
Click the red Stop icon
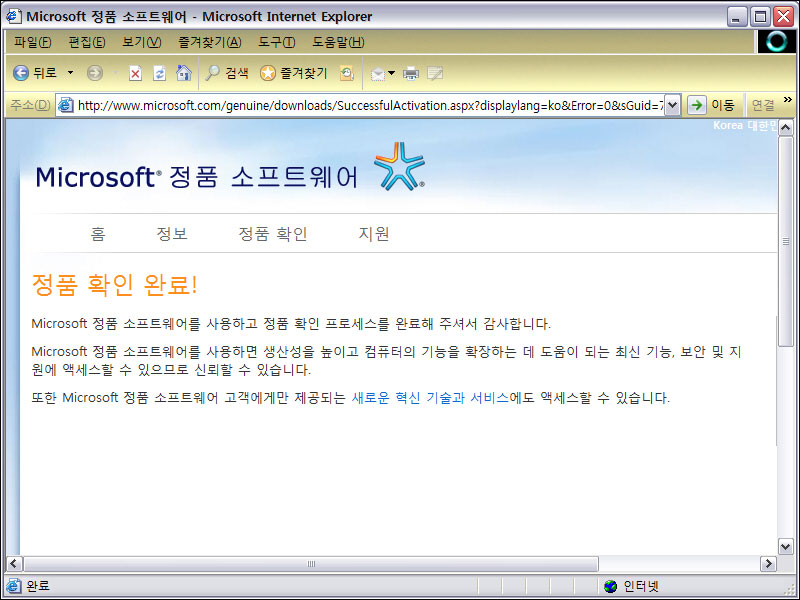click(135, 73)
